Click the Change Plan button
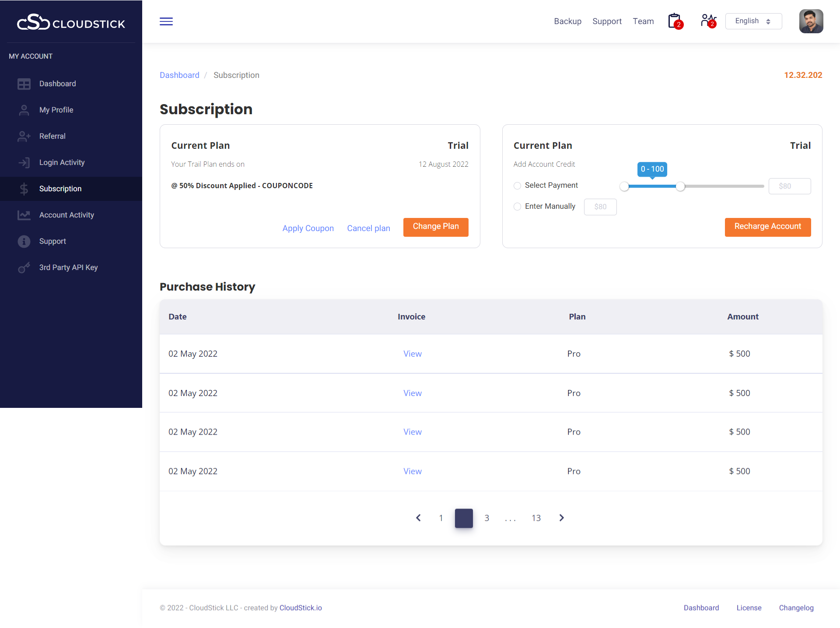Screen dimensions: 840x628 [435, 227]
